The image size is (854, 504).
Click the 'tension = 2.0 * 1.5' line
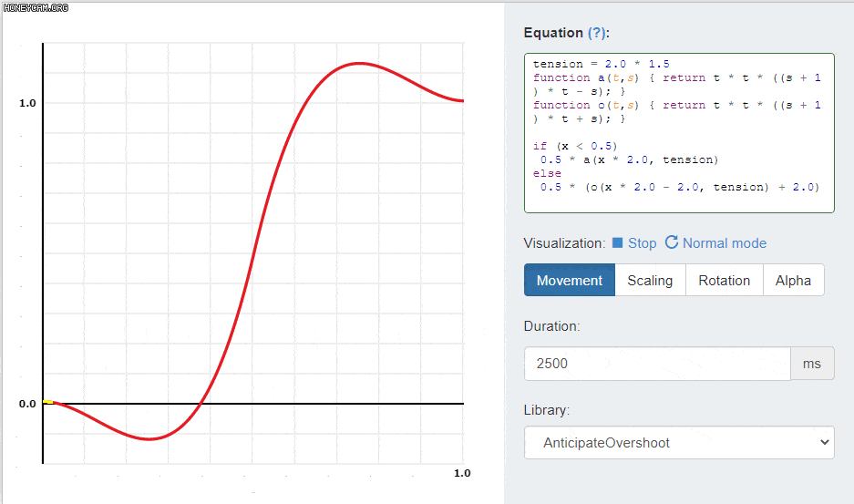601,64
